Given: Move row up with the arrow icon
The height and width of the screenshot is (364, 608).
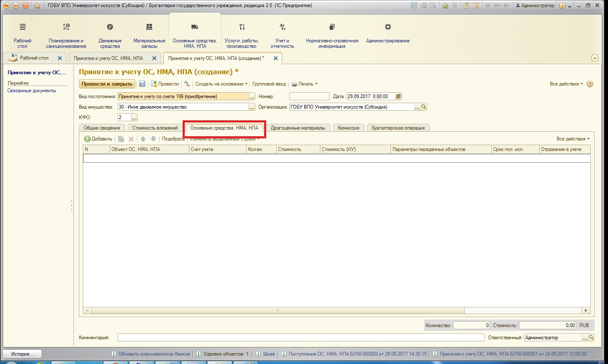Looking at the screenshot, I should (143, 139).
